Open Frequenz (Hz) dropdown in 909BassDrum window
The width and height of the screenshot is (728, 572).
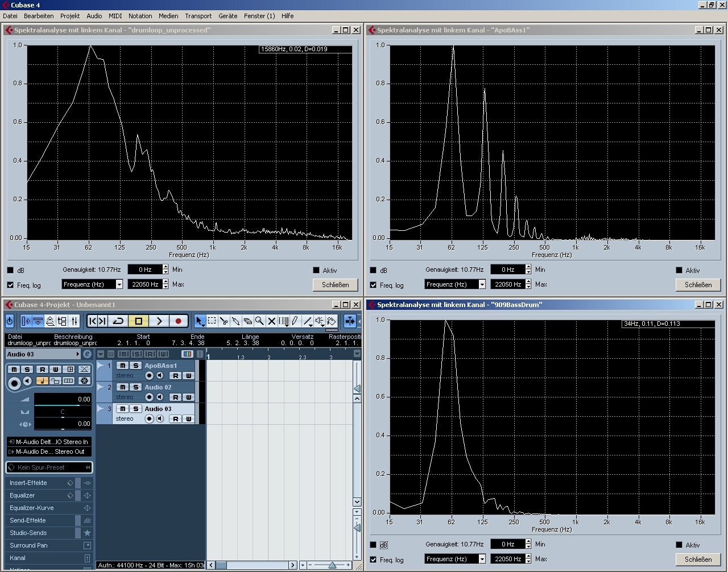(x=455, y=559)
